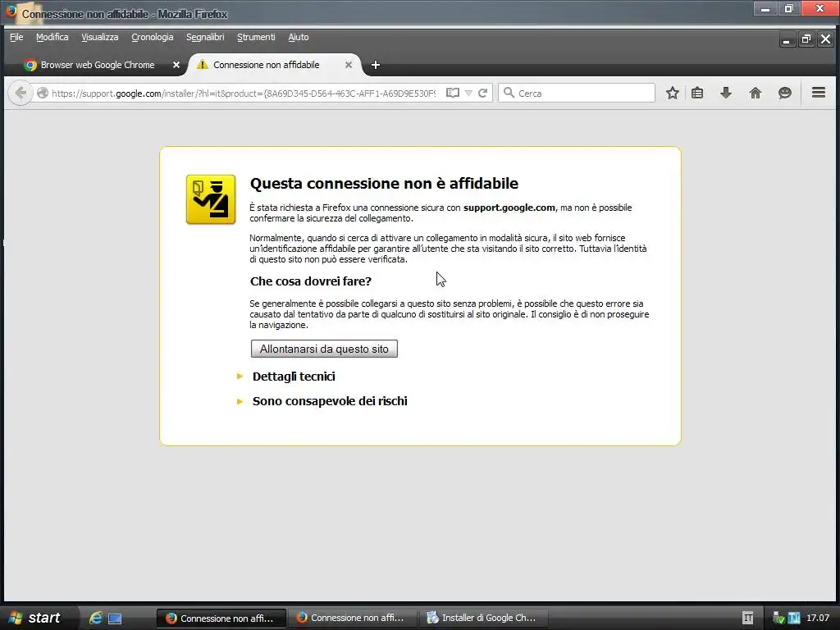840x630 pixels.
Task: Open the Visualizza menu
Action: (99, 37)
